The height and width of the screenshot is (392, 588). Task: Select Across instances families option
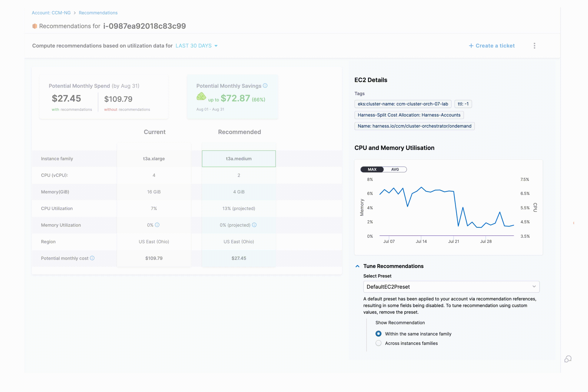[379, 343]
